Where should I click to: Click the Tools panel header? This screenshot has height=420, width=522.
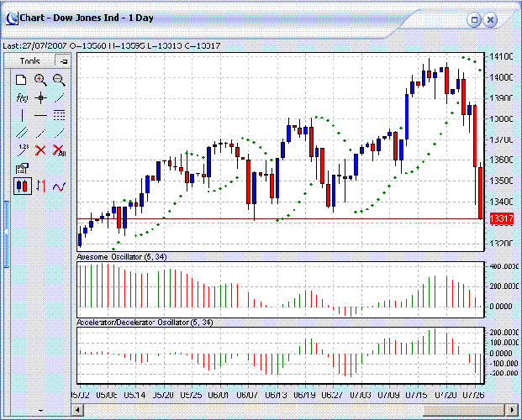(x=29, y=61)
